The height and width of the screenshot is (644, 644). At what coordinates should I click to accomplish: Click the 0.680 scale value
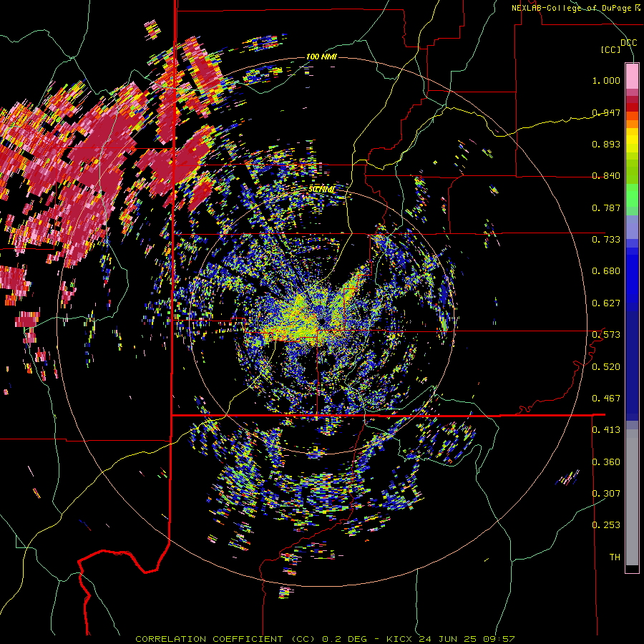tap(606, 271)
